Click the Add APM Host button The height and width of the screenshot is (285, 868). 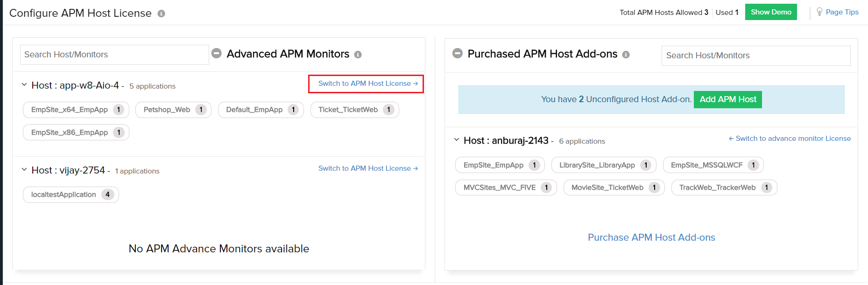click(727, 99)
